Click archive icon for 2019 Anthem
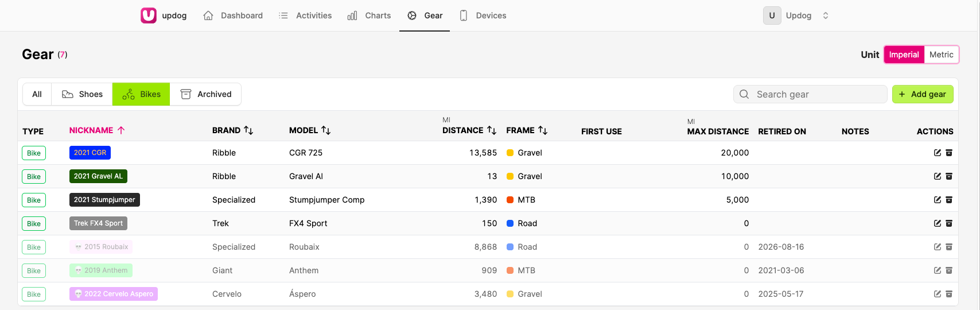The height and width of the screenshot is (310, 980). coord(949,270)
